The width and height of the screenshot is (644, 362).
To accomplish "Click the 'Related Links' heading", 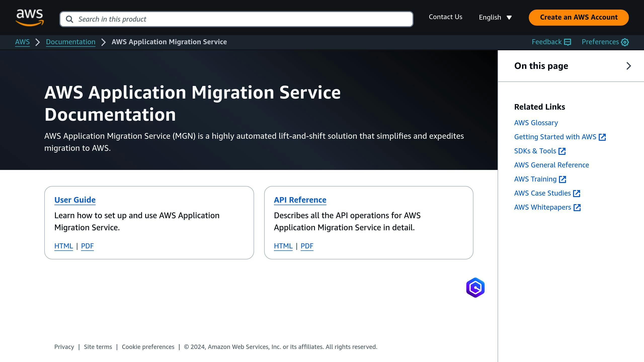I will [540, 107].
